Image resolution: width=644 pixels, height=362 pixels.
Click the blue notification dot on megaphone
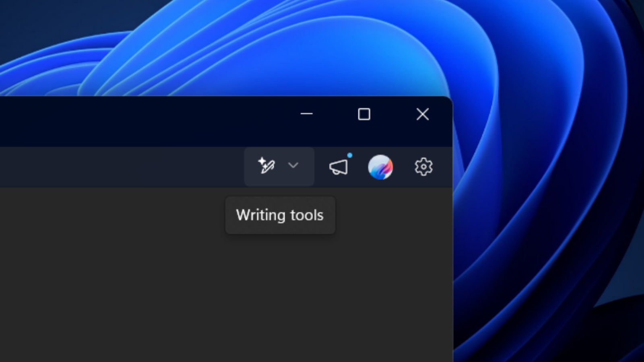350,155
